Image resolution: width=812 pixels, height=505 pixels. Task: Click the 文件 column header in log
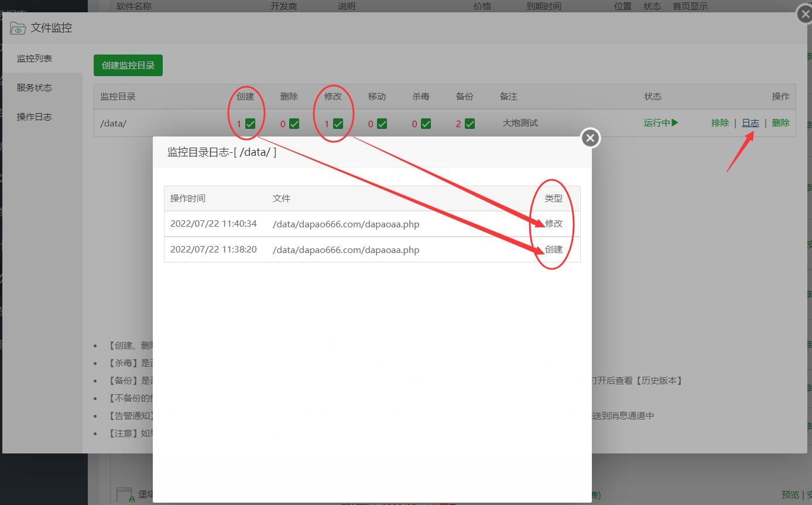[x=282, y=198]
